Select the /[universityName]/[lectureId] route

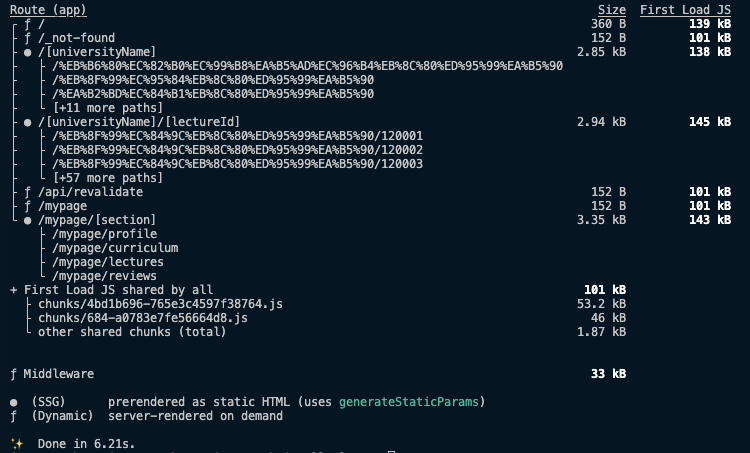[x=125, y=122]
